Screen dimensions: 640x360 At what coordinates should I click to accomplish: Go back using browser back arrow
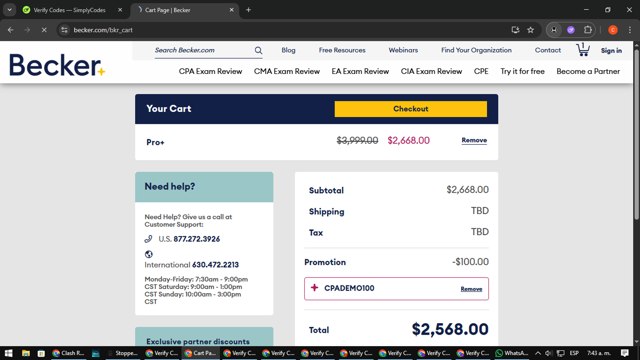click(x=11, y=30)
